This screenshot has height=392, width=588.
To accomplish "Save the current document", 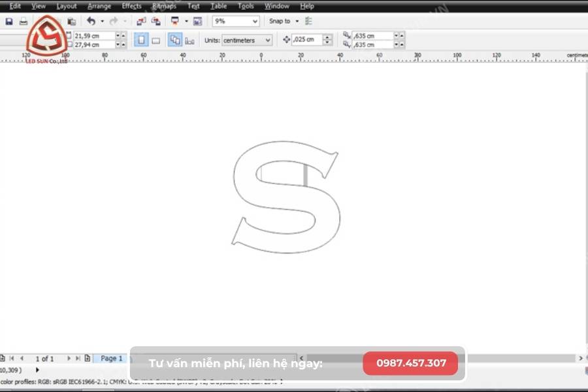I will pyautogui.click(x=8, y=21).
